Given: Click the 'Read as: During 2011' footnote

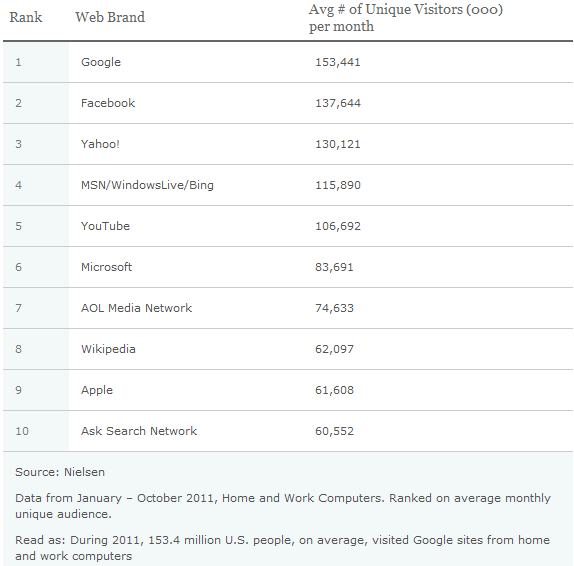Looking at the screenshot, I should [x=282, y=548].
